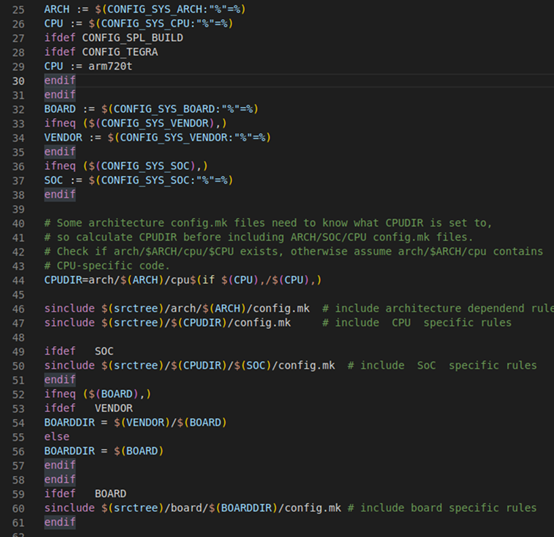Click 'CONFIG_SYS_SOC' on line 36
This screenshot has width=554, height=537.
[145, 166]
